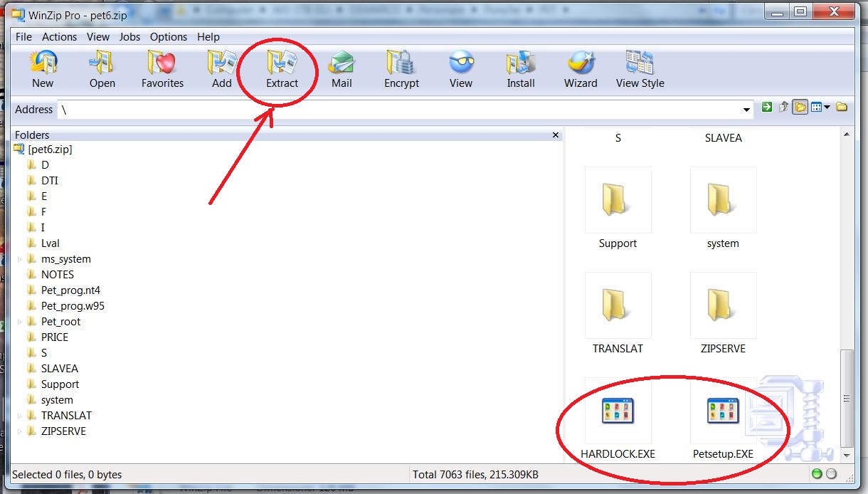Open the views style dropdown arrow
The width and height of the screenshot is (868, 494).
827,108
